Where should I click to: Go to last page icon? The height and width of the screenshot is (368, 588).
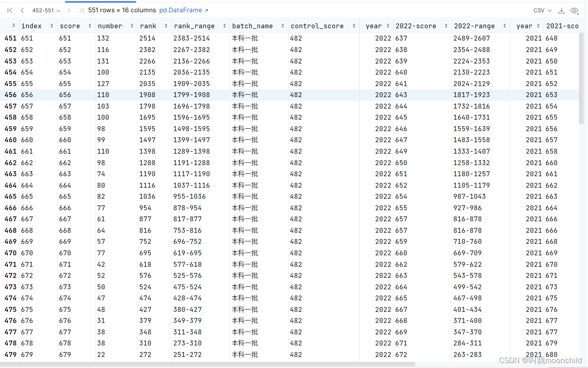point(81,10)
